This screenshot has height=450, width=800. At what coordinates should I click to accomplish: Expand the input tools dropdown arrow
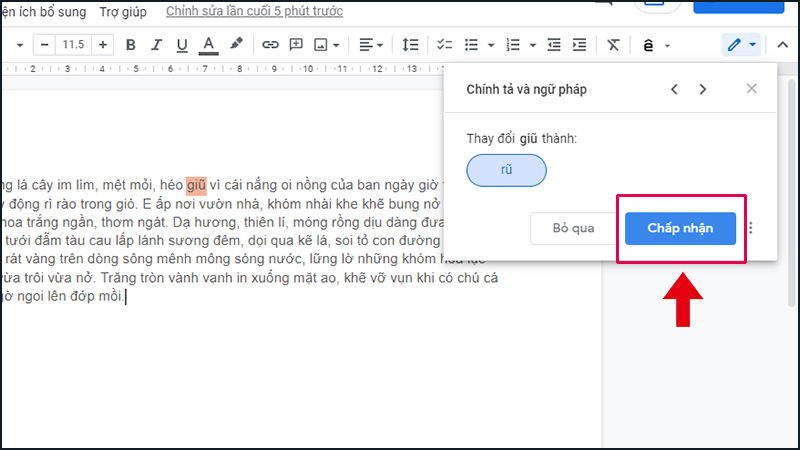[x=667, y=46]
